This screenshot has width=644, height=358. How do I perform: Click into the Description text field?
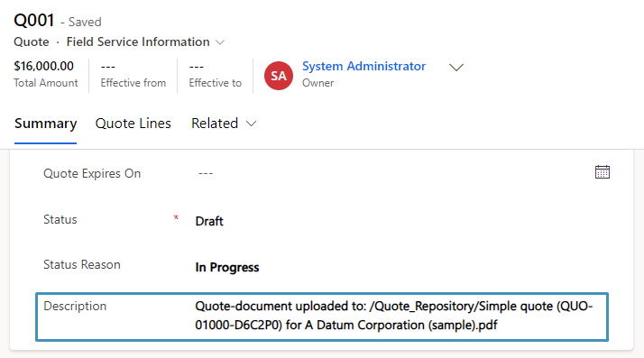pyautogui.click(x=393, y=316)
